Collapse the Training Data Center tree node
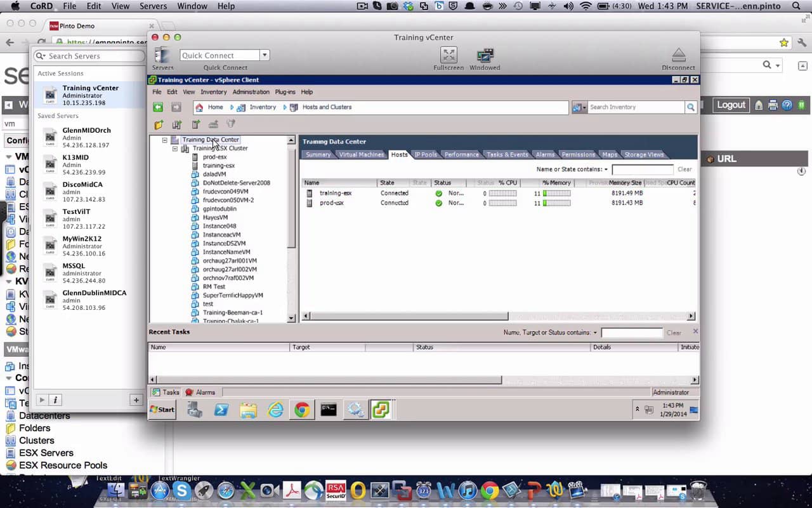 point(165,140)
